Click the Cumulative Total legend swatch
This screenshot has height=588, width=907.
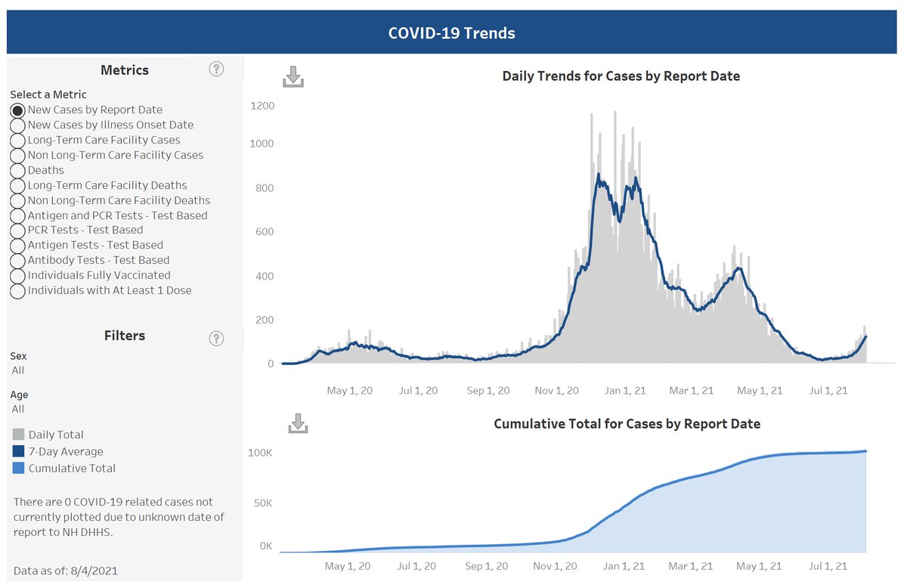coord(19,468)
